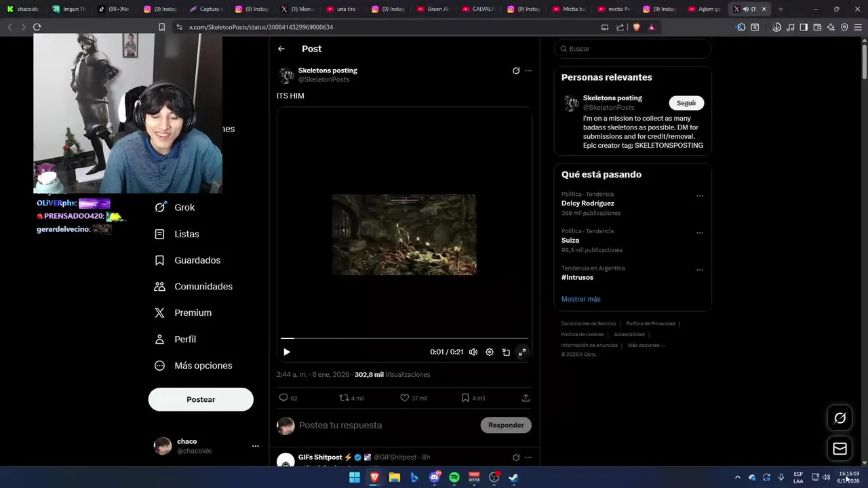Screen dimensions: 868x488
Task: Open Discord from taskbar
Action: point(435,477)
